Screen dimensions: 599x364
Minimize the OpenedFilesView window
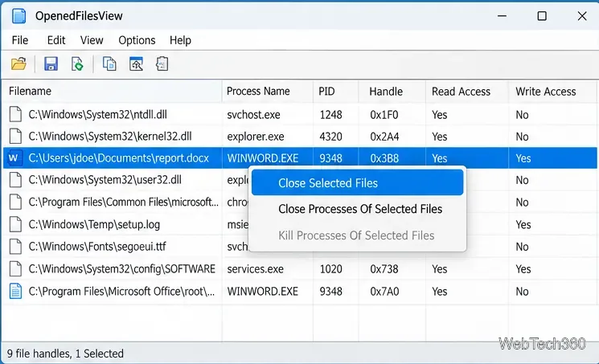pyautogui.click(x=502, y=16)
